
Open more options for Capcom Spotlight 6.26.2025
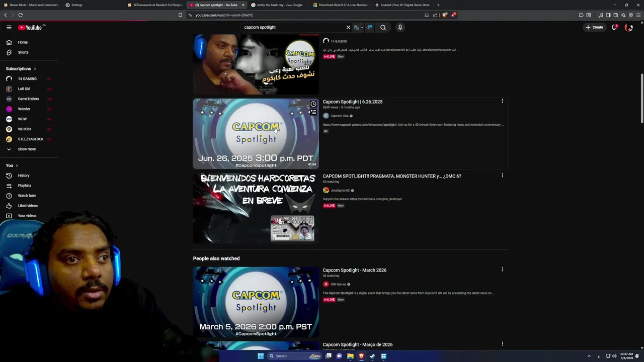pos(502,101)
